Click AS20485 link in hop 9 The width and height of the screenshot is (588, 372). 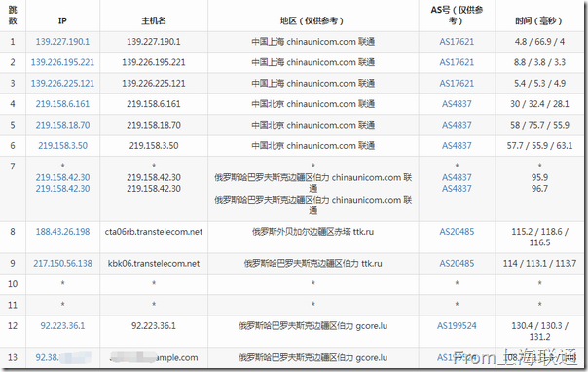tap(457, 263)
